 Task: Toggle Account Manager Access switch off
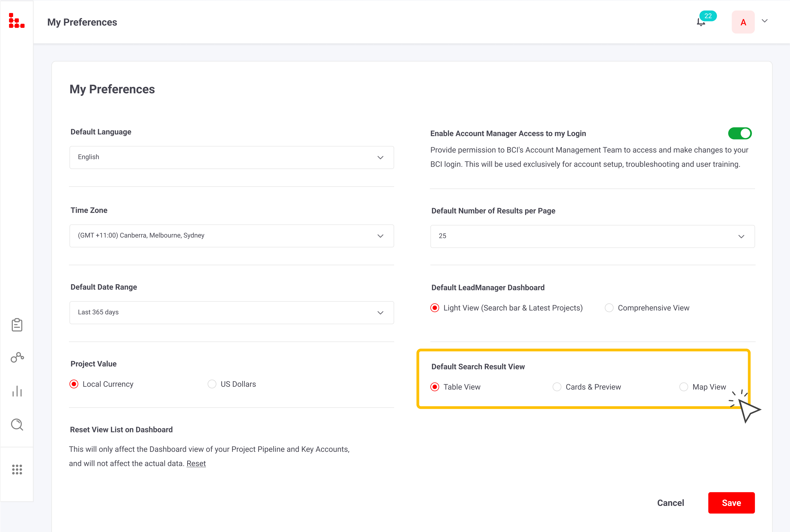pyautogui.click(x=740, y=133)
